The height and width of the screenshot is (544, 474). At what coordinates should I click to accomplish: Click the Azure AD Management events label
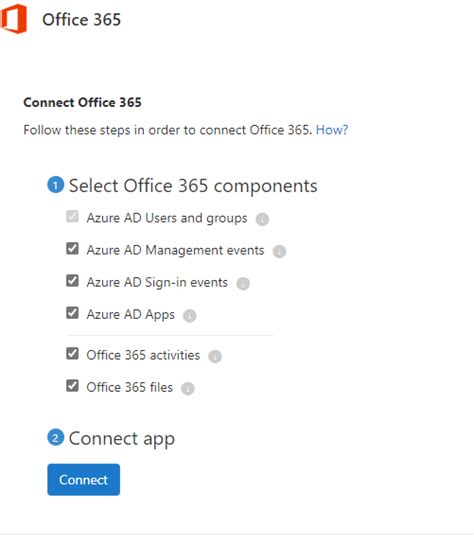[175, 250]
